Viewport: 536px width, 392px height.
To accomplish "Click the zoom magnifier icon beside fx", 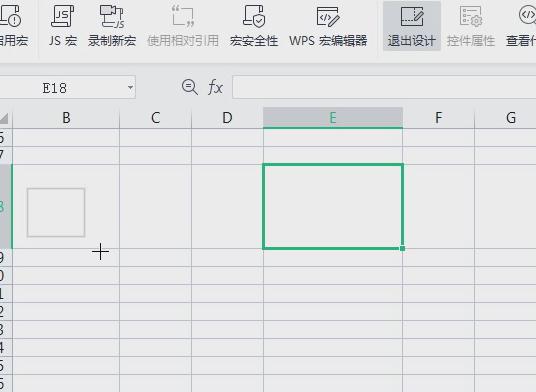I will tap(189, 87).
